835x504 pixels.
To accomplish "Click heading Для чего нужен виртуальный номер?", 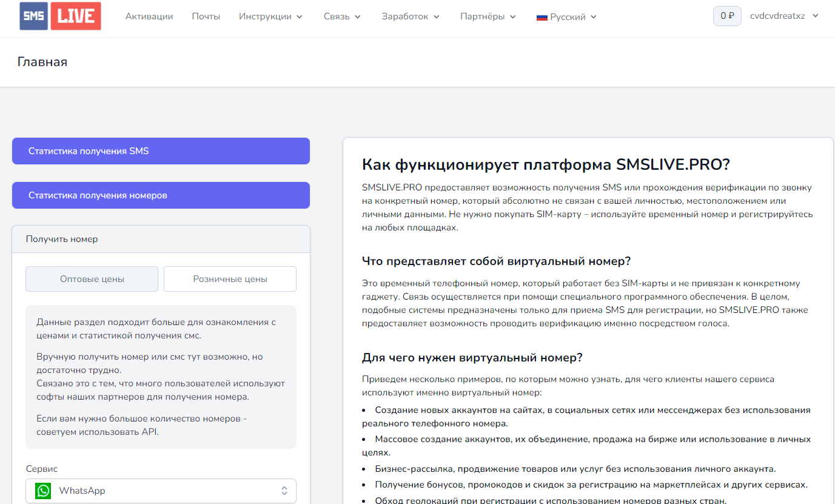I will pos(472,357).
